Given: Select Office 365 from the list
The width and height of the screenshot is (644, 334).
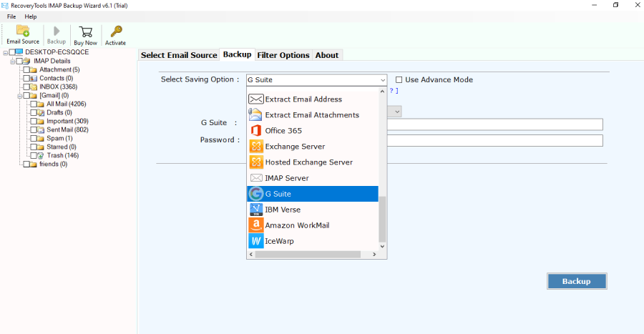Looking at the screenshot, I should tap(283, 131).
